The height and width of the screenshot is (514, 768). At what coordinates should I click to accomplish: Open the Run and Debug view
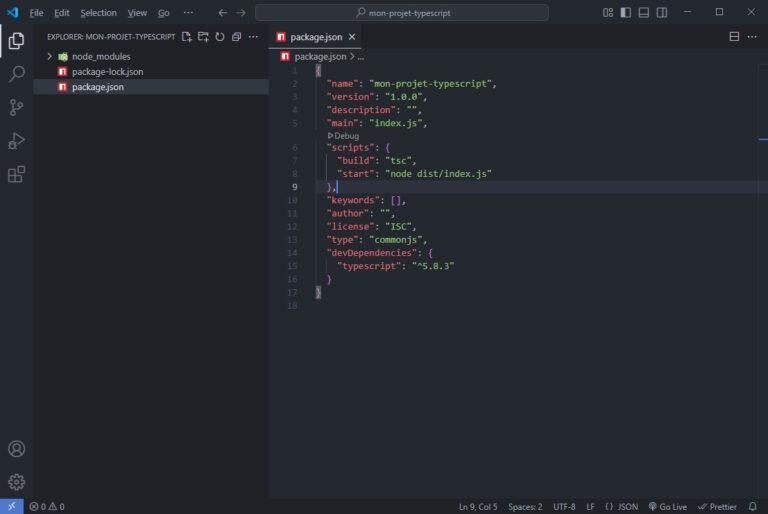(x=16, y=141)
